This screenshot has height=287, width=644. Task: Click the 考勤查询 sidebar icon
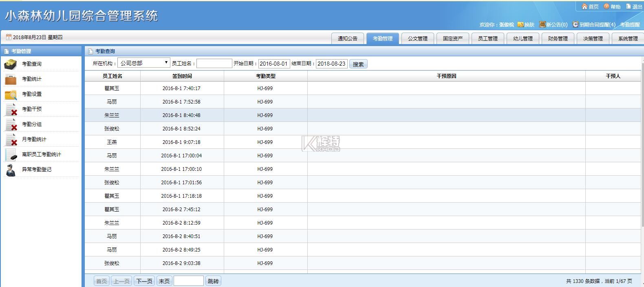pos(11,64)
